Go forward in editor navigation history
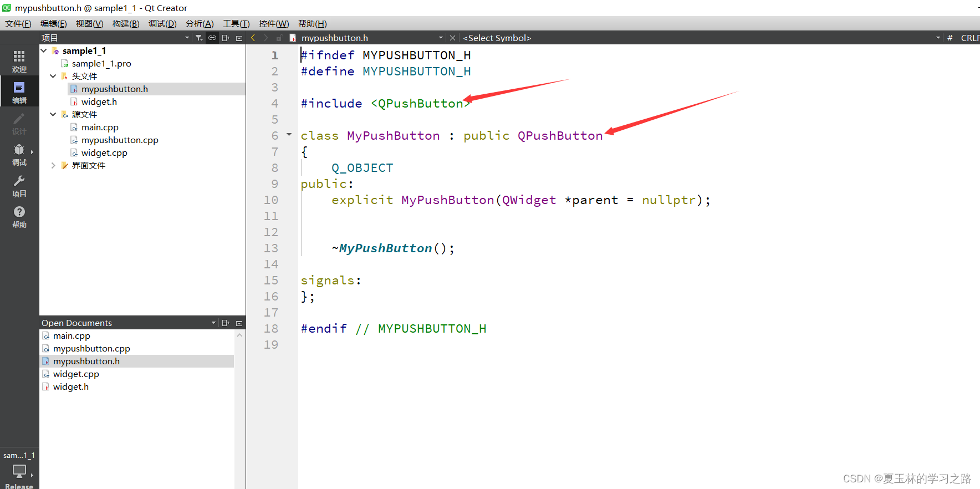 tap(266, 38)
